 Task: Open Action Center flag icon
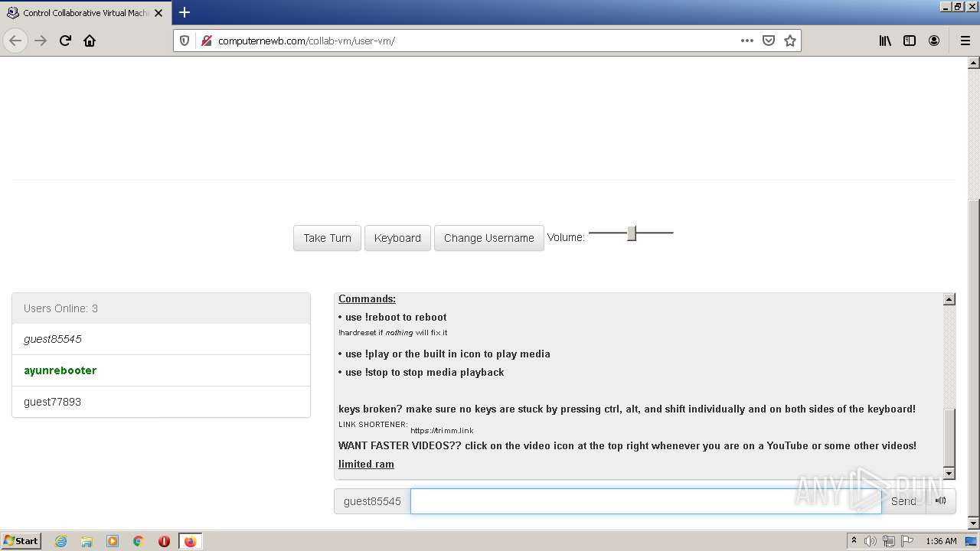pyautogui.click(x=907, y=541)
